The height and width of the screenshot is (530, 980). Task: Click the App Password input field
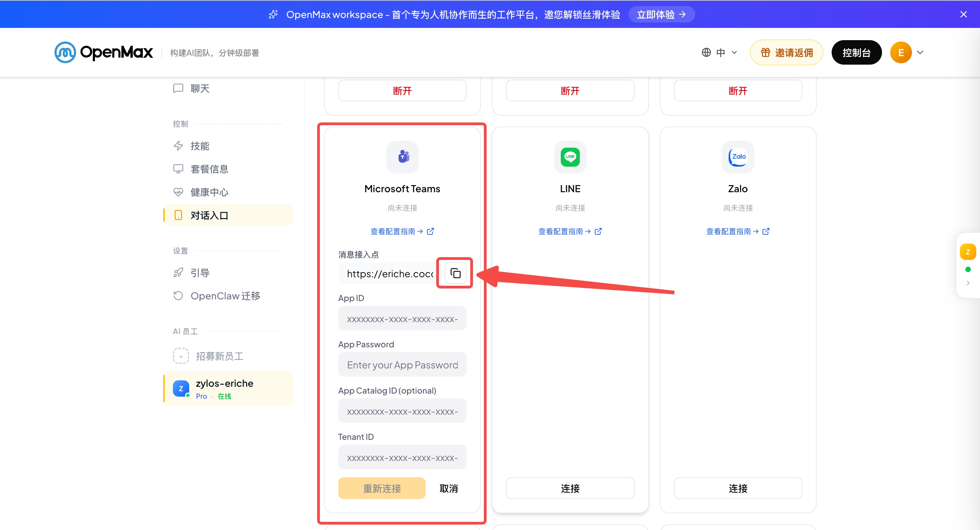click(x=402, y=365)
